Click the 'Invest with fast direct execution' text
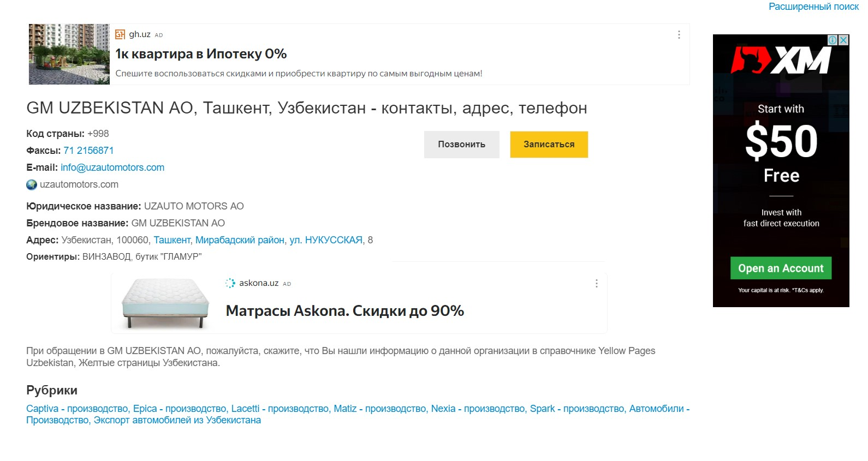 click(x=781, y=218)
